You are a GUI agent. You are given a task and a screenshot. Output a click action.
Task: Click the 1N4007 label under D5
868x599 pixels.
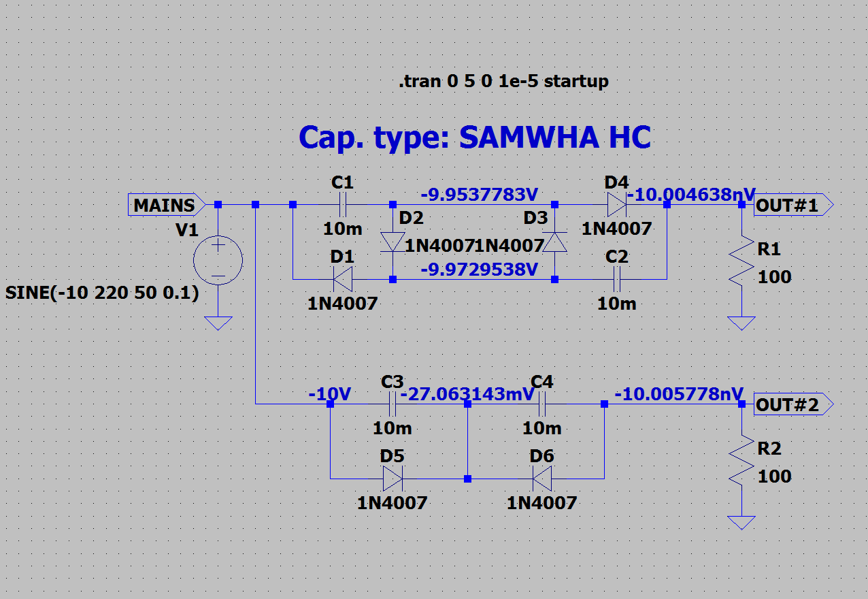click(x=393, y=503)
